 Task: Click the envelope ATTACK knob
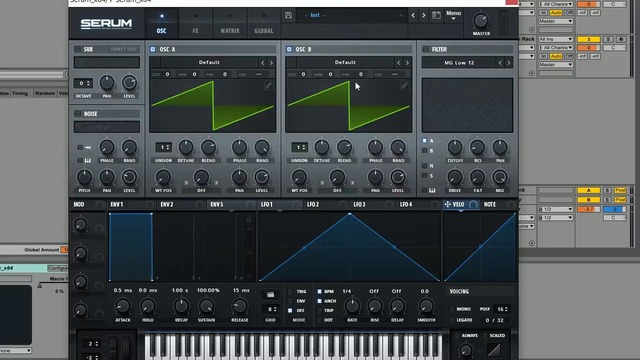[x=122, y=306]
